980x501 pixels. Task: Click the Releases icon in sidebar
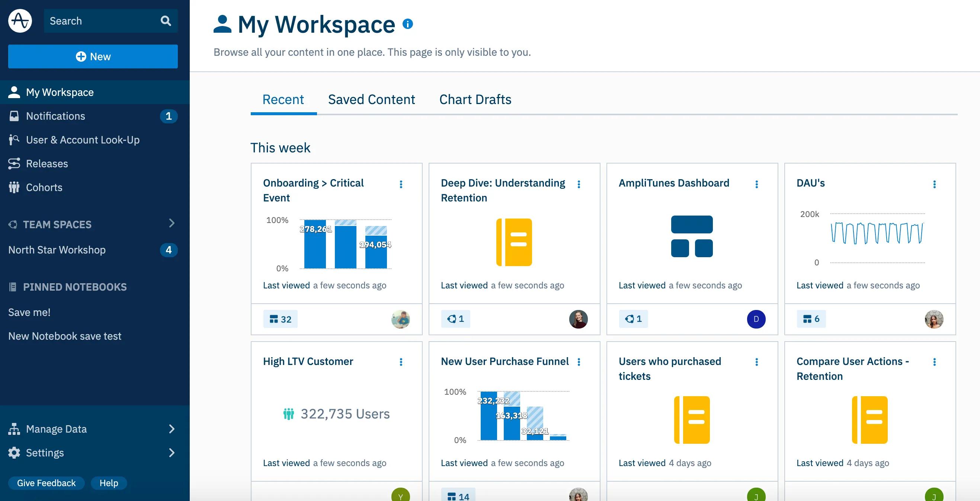coord(14,162)
